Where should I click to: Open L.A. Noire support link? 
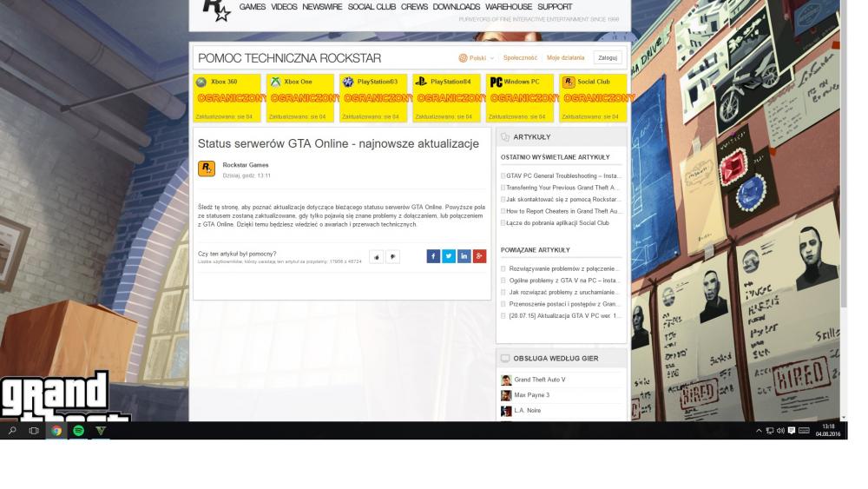527,411
